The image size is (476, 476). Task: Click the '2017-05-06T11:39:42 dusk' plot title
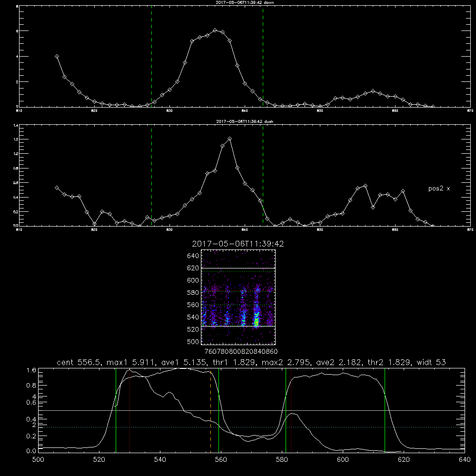pos(245,121)
